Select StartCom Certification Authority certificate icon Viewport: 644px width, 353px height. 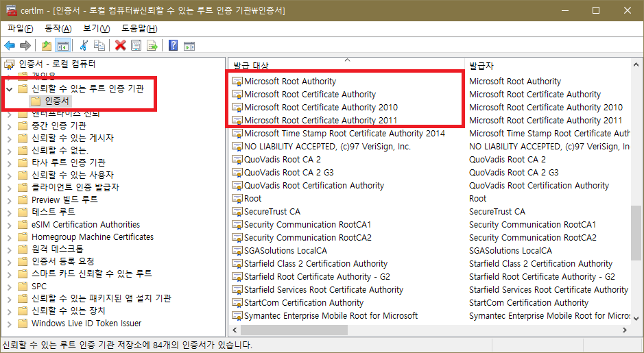point(237,302)
